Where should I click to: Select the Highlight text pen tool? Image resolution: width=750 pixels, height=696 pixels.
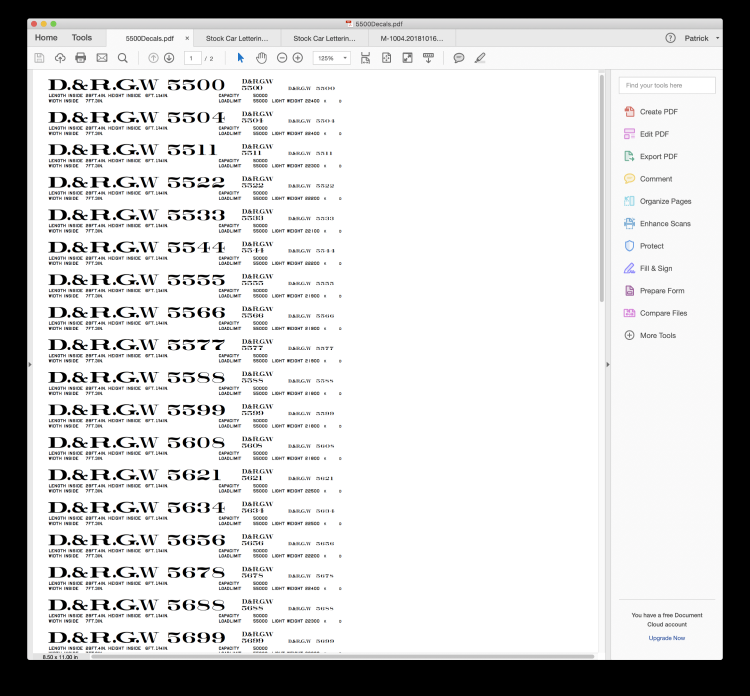point(480,58)
